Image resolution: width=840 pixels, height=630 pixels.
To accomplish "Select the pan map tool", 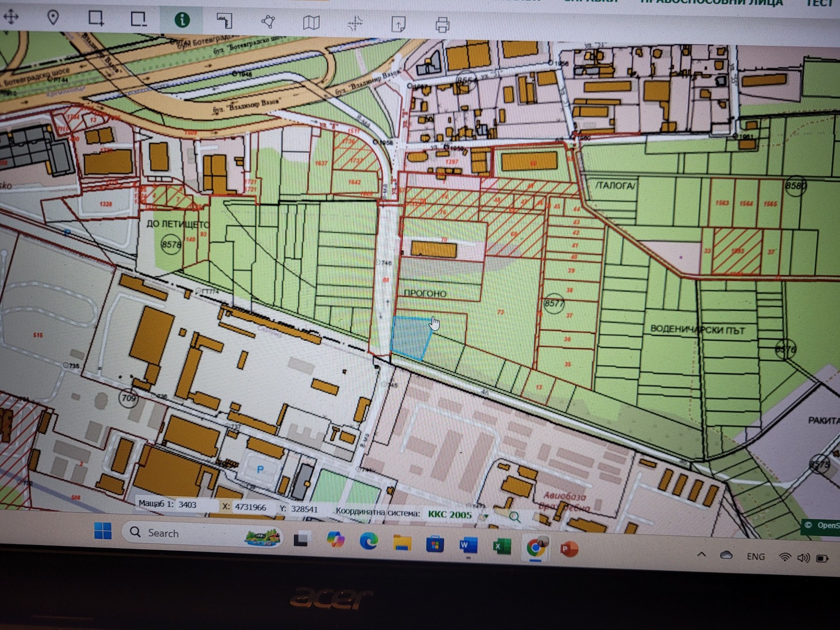I will pyautogui.click(x=11, y=17).
